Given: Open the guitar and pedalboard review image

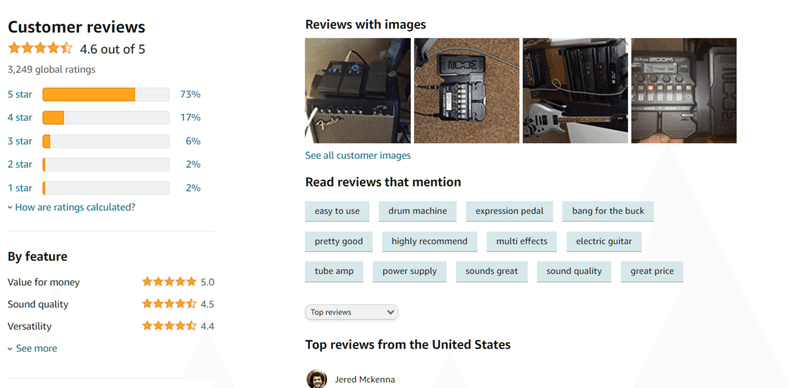Looking at the screenshot, I should [576, 90].
